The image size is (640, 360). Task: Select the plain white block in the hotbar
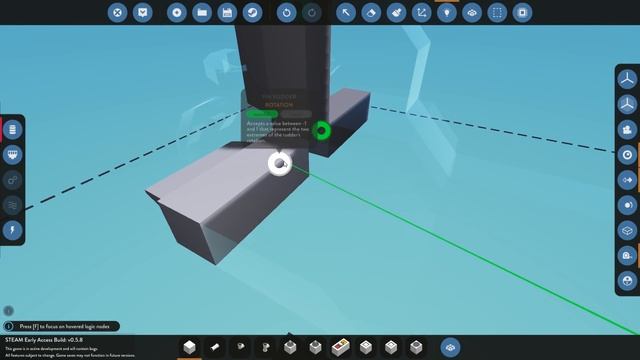[x=189, y=347]
